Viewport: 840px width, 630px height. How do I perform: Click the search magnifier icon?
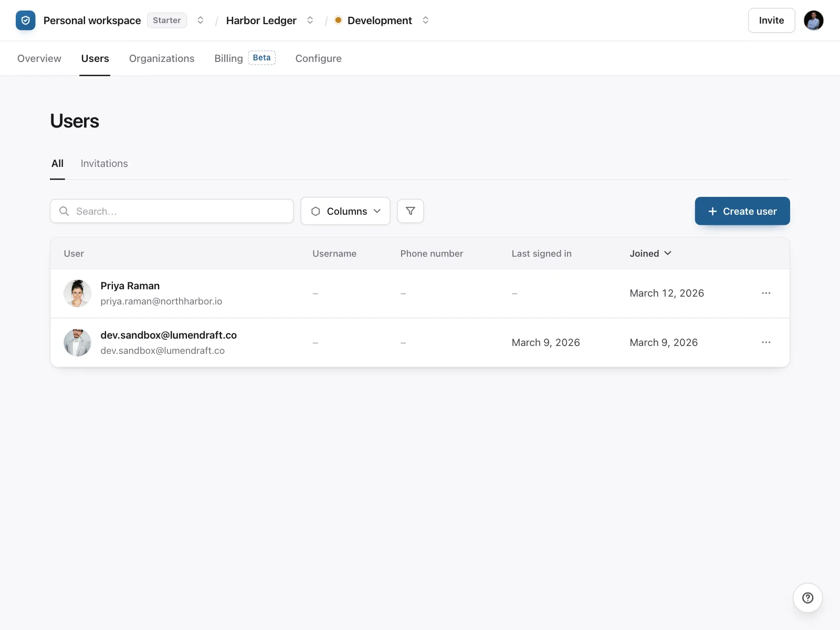pyautogui.click(x=64, y=211)
